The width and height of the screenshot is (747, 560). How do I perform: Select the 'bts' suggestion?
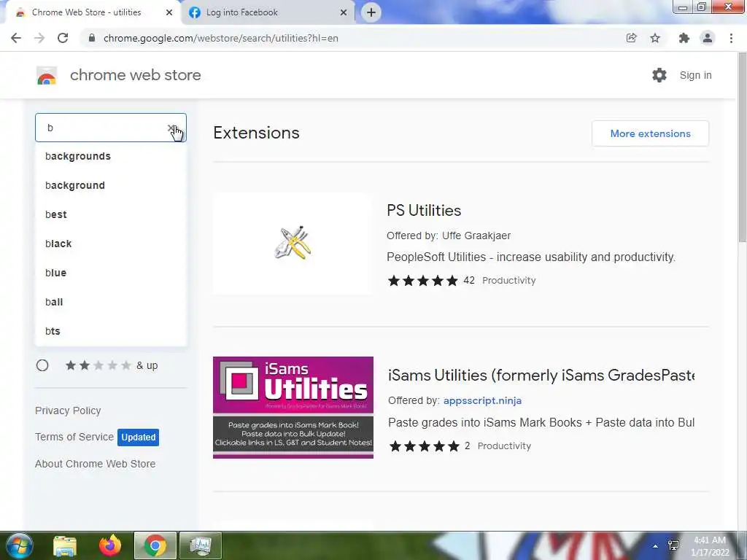111,331
